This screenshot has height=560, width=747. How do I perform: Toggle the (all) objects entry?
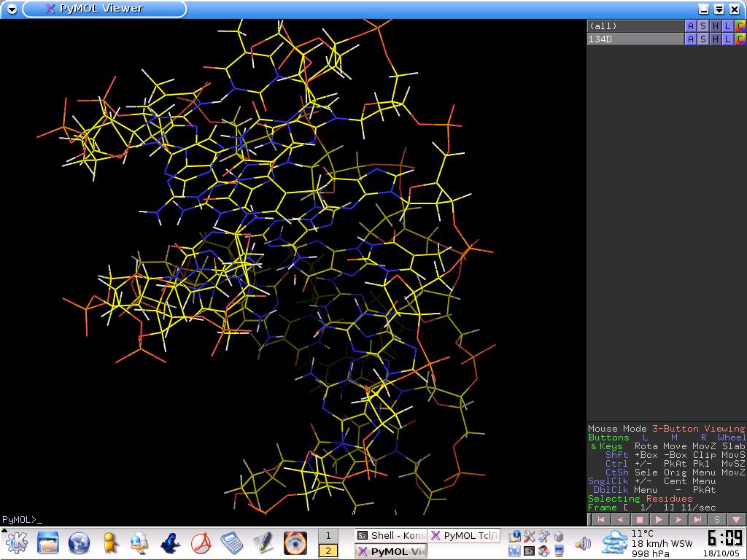pos(635,26)
